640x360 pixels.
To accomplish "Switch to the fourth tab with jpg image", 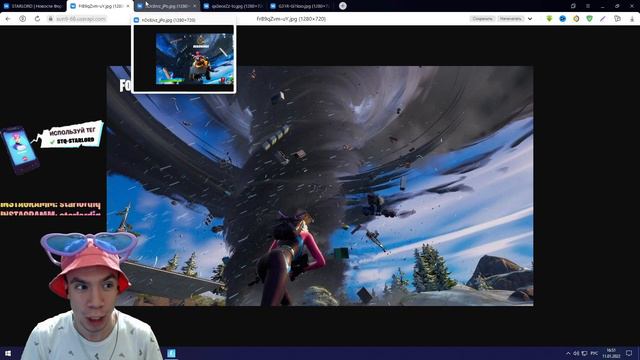I will (233, 6).
